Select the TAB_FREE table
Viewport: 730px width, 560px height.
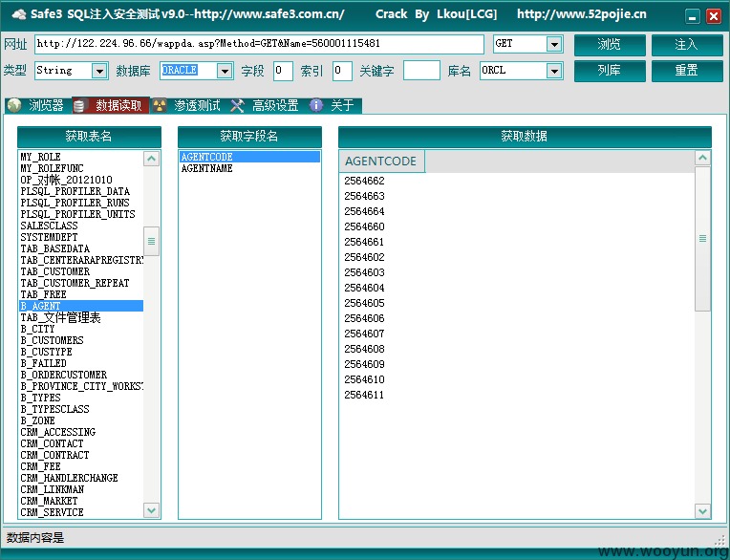point(81,294)
